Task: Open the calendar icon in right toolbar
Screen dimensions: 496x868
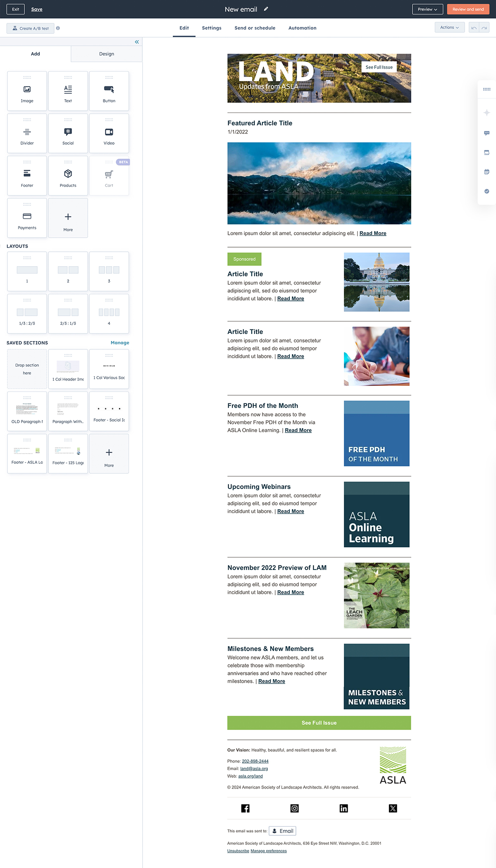Action: [487, 172]
